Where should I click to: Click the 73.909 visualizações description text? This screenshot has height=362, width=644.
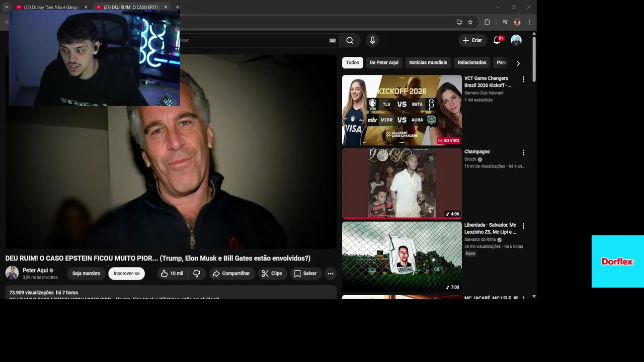click(44, 293)
